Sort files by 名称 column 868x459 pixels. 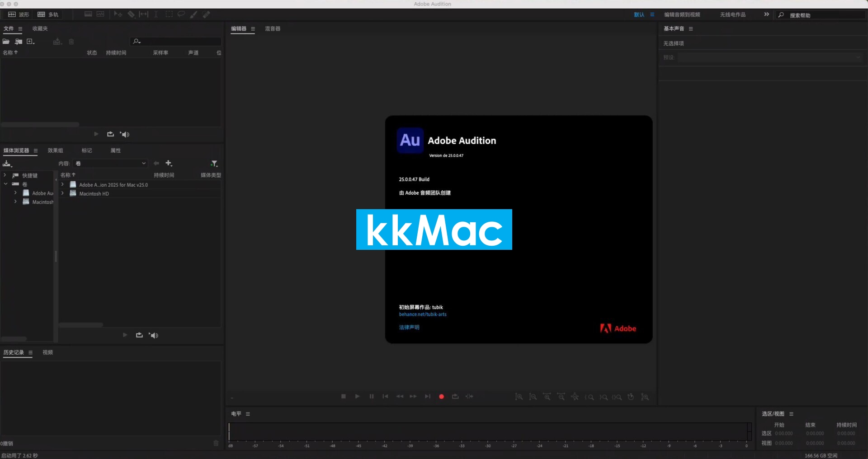(x=10, y=53)
